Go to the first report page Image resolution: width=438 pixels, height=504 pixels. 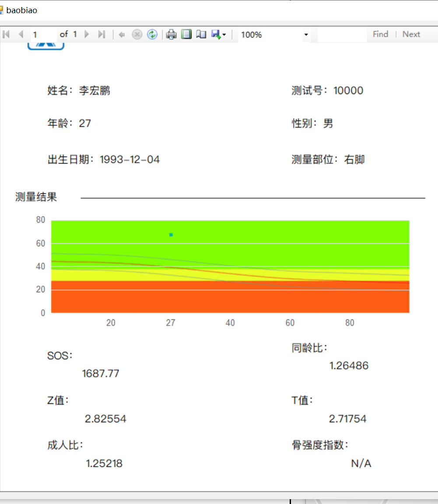pyautogui.click(x=6, y=34)
